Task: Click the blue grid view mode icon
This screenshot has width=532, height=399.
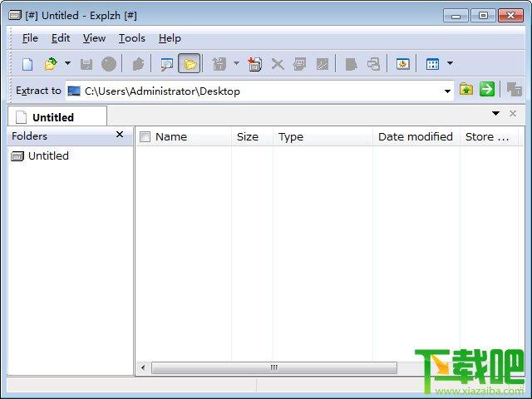Action: pos(432,64)
